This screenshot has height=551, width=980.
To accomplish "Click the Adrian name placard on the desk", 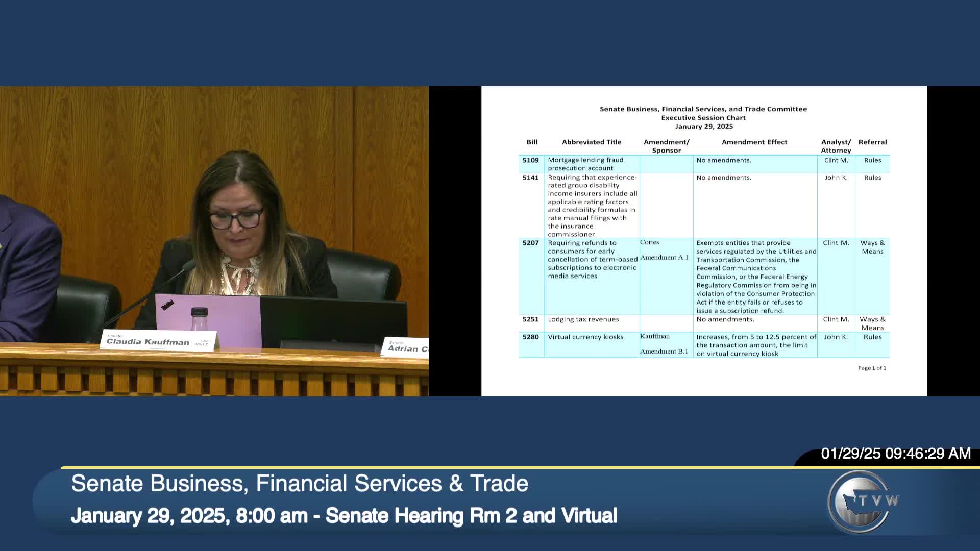I will pyautogui.click(x=406, y=347).
